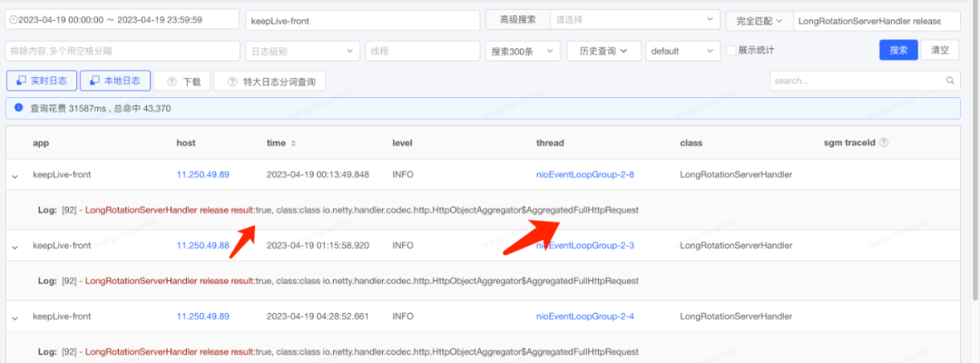Click the 线程 thread input field
Screen dimensions: 980x363
coord(423,51)
